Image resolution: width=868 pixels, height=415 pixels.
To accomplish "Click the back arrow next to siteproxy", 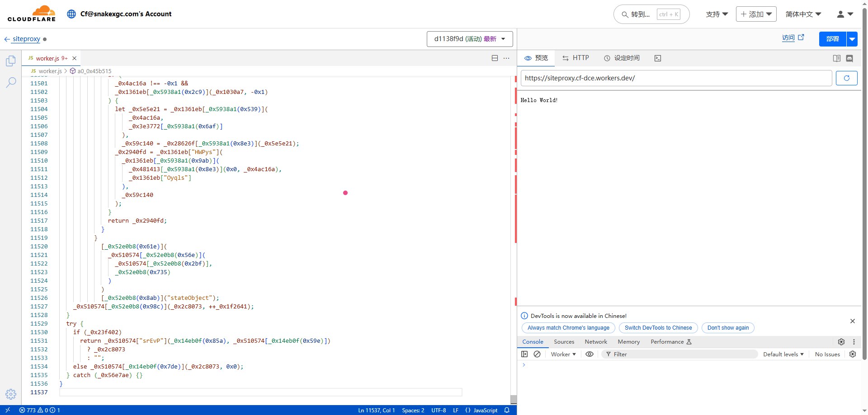I will coord(7,39).
